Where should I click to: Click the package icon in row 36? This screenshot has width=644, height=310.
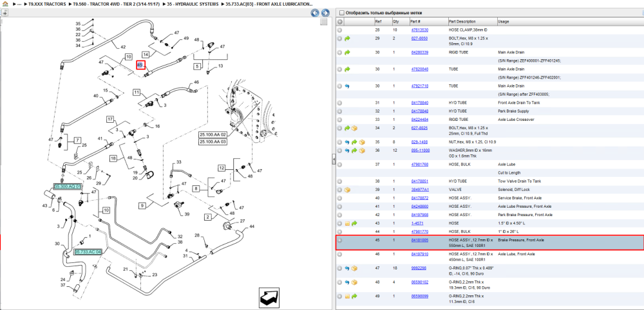tap(361, 150)
